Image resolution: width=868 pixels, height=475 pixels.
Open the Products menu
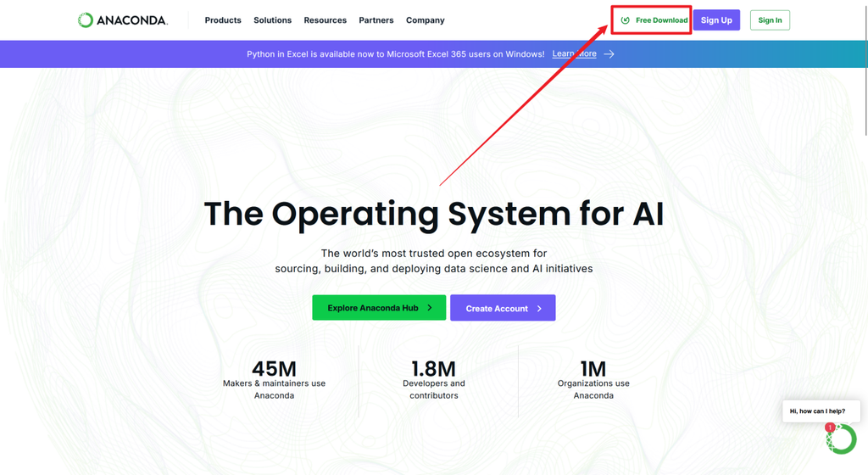pyautogui.click(x=223, y=20)
